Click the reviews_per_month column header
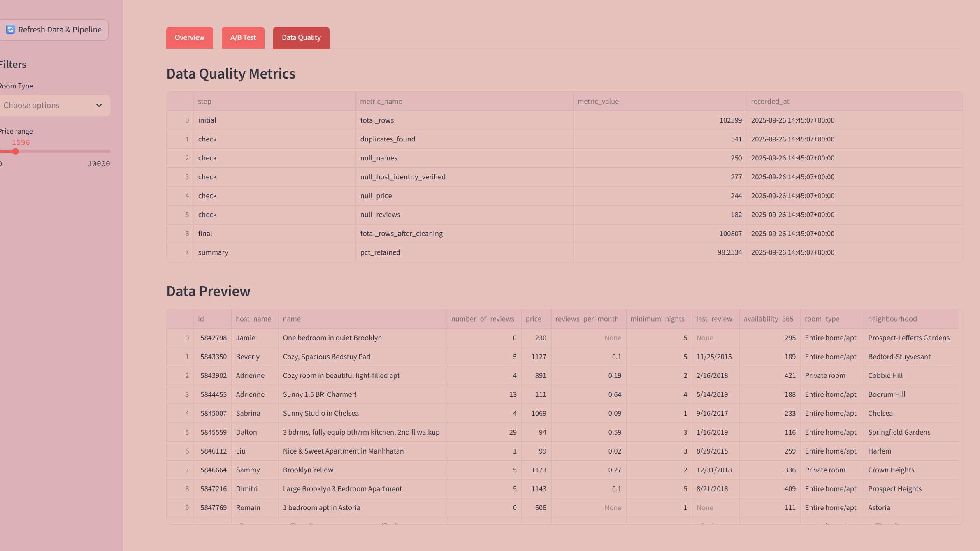Screen dimensions: 980x551 click(x=588, y=319)
